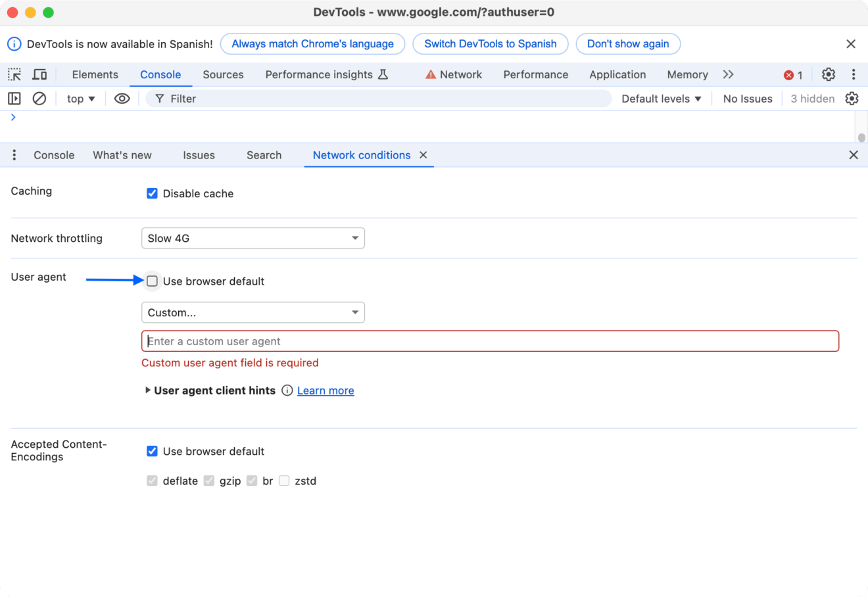Switch to the Sources tab

click(x=223, y=75)
